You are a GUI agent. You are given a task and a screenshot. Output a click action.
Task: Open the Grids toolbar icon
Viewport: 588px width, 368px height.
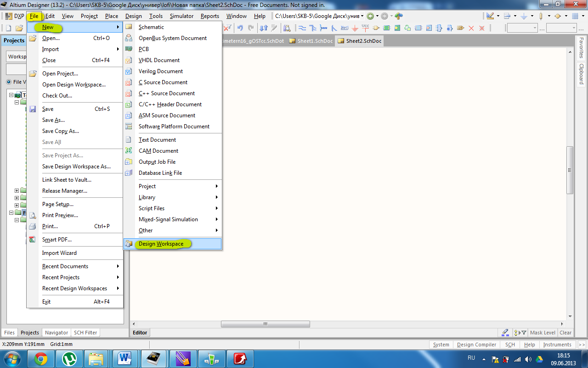[575, 16]
